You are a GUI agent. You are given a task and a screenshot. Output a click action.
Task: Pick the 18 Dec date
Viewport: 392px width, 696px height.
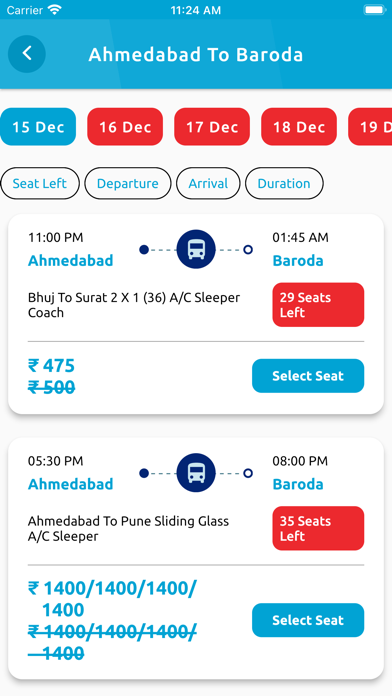click(x=299, y=127)
